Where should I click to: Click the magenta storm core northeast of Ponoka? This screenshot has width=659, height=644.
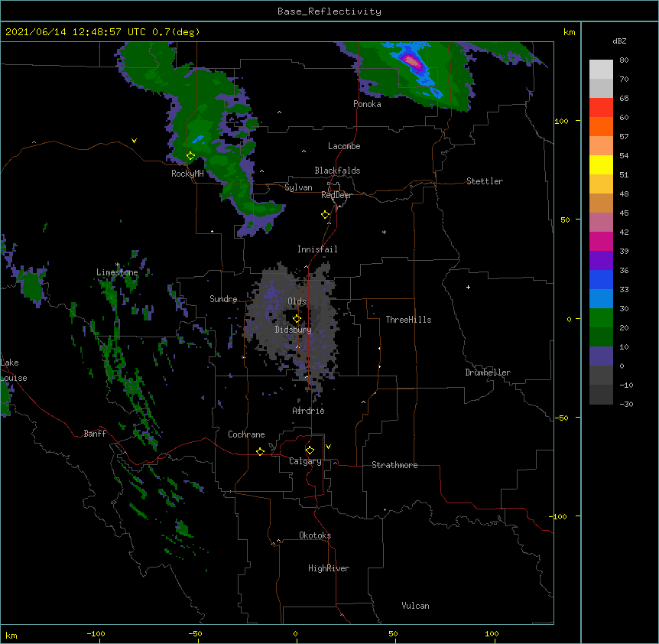(411, 61)
